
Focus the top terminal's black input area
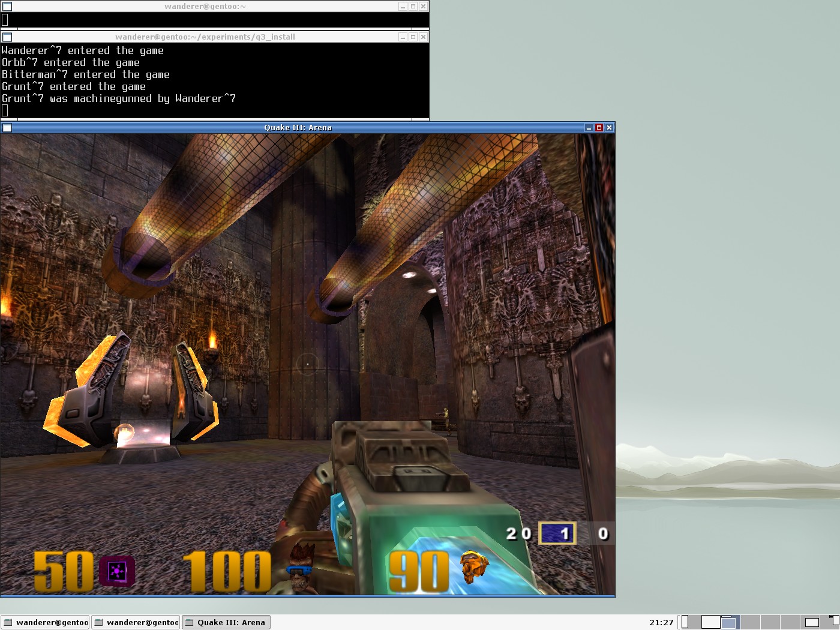tap(215, 20)
